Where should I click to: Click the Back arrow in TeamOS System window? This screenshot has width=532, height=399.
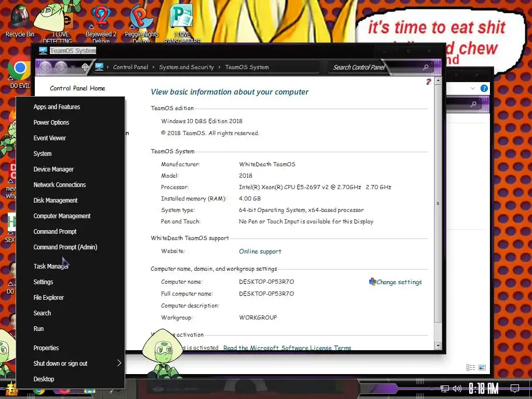click(x=46, y=67)
